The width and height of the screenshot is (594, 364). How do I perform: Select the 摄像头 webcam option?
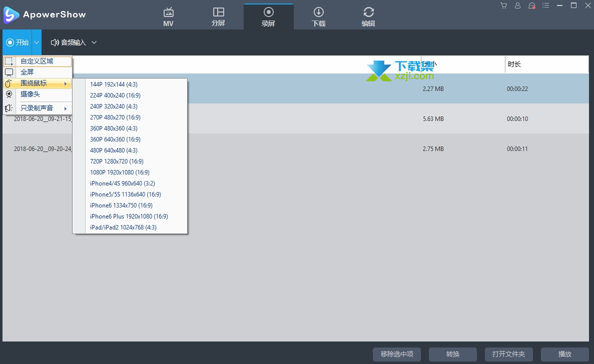pos(30,94)
